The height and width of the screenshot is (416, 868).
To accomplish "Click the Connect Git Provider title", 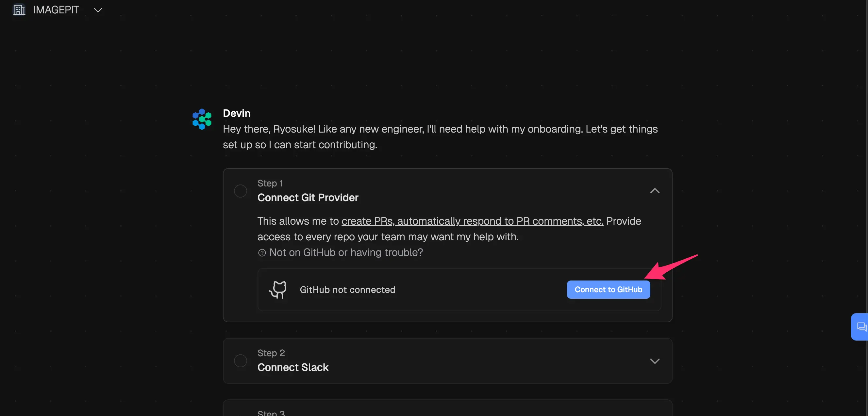I will [308, 198].
